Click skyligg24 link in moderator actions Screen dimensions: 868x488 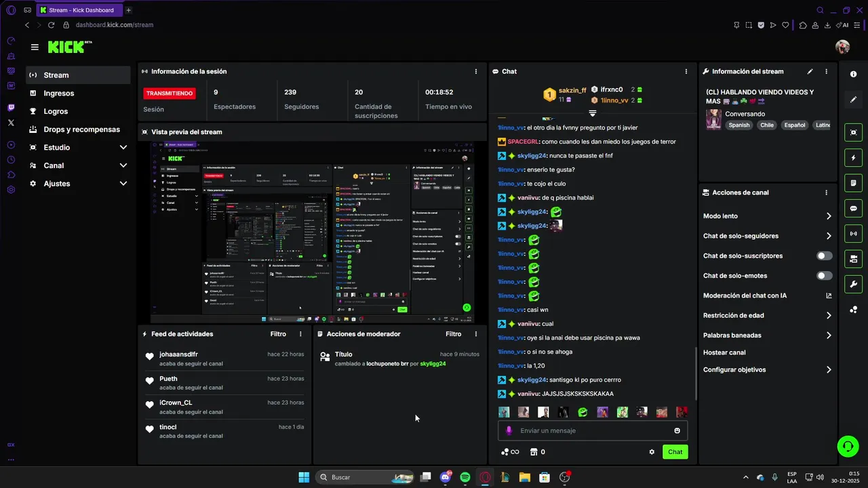(x=433, y=364)
